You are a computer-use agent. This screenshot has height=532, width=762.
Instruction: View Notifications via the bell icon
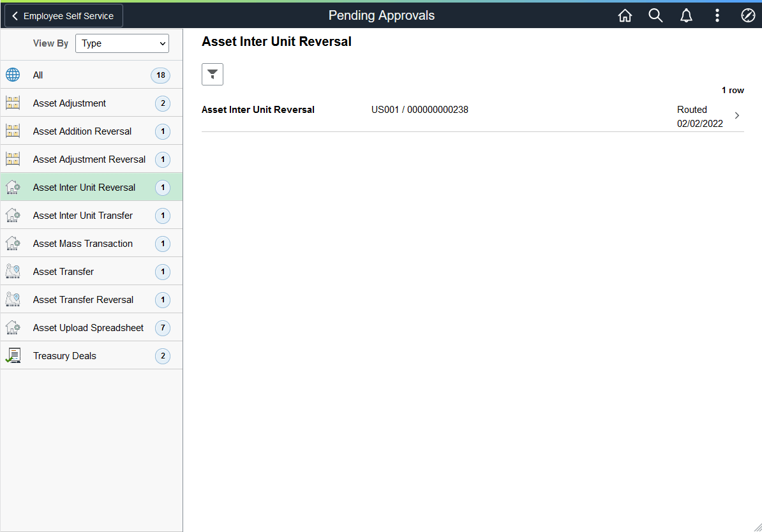pos(686,15)
